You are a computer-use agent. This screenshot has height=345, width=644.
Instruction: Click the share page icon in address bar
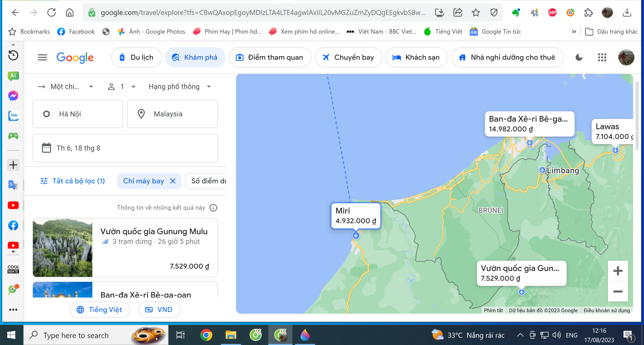(x=458, y=13)
